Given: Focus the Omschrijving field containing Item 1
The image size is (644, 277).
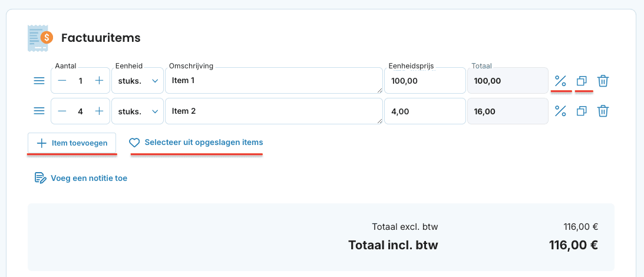Looking at the screenshot, I should [x=274, y=81].
